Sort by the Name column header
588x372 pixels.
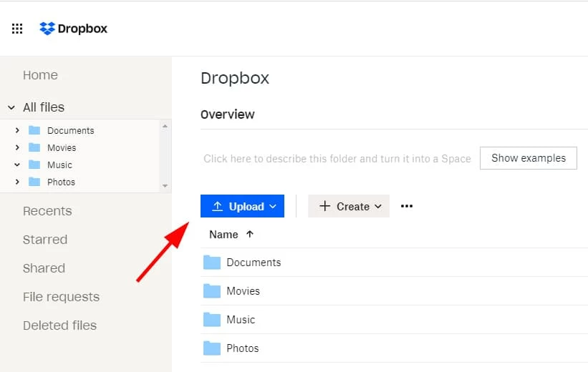tap(223, 235)
